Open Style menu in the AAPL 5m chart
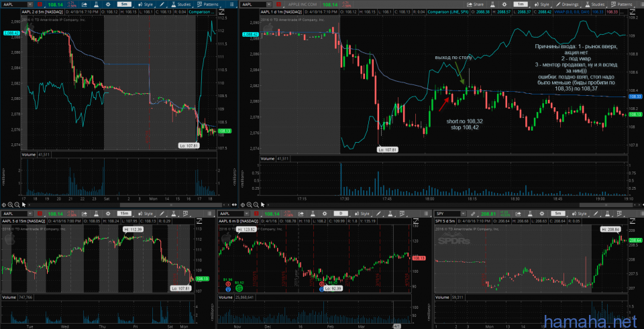The width and height of the screenshot is (644, 329). tap(146, 5)
